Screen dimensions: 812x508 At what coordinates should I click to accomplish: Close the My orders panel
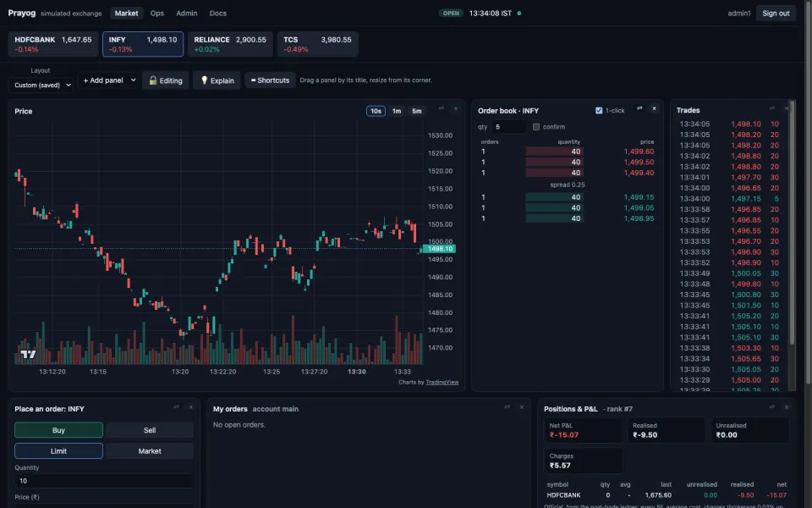522,407
